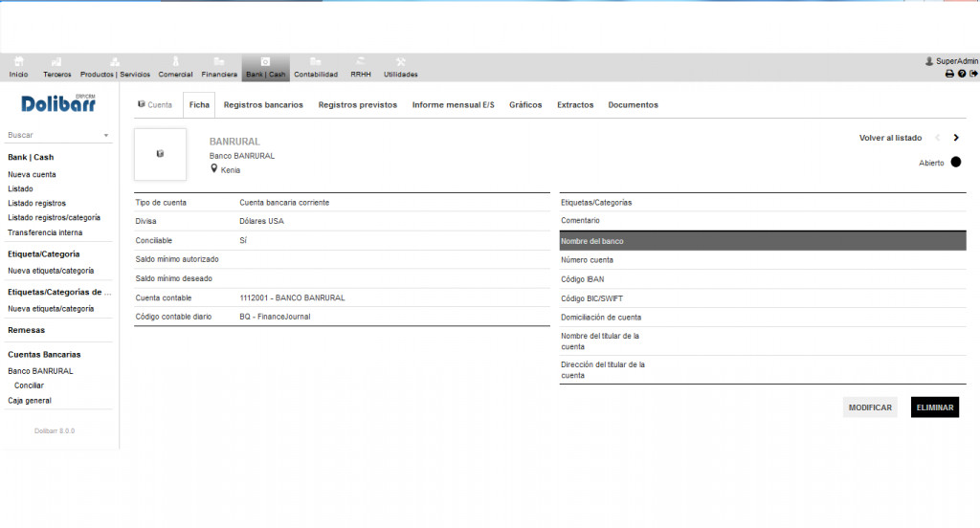Open the RRHH module
The height and width of the screenshot is (528, 980).
[x=361, y=67]
